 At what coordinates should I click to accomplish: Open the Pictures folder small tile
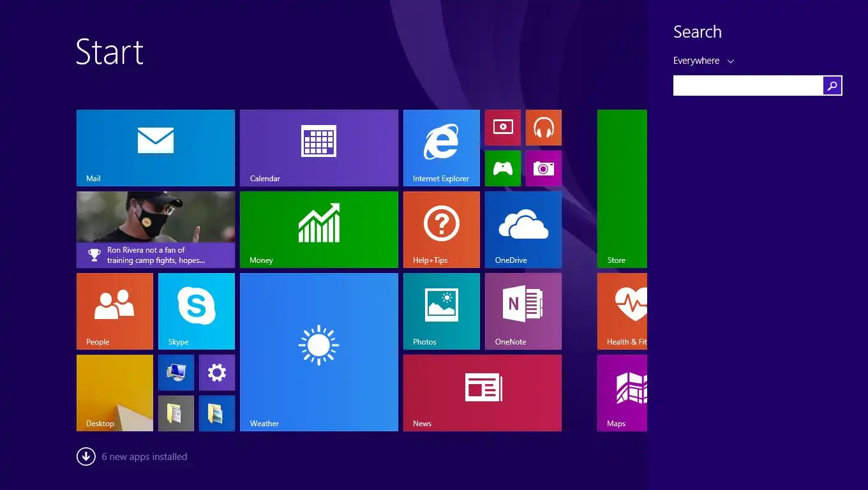pos(217,413)
